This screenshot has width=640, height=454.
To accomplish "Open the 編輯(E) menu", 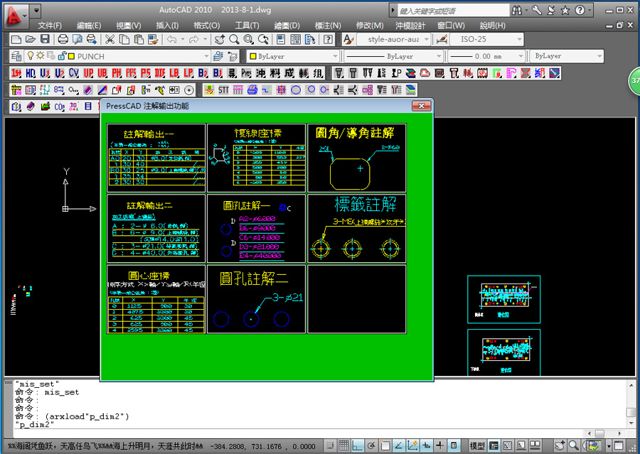I will (x=89, y=25).
